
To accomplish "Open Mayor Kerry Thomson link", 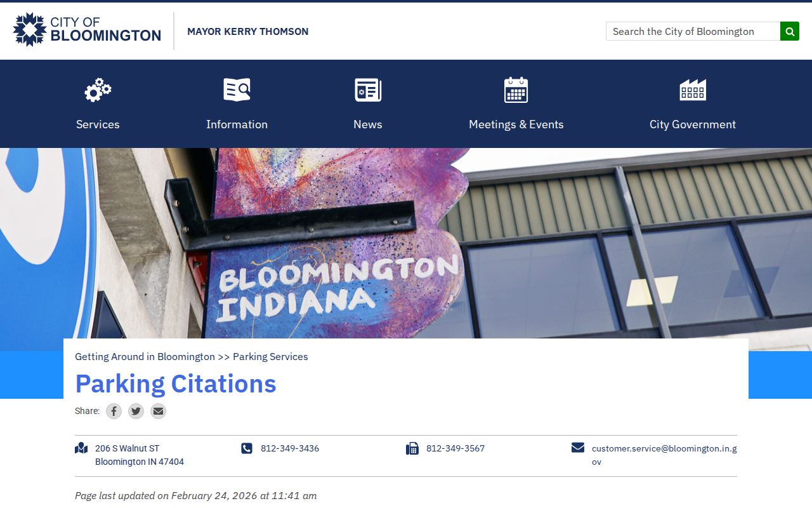I will point(248,32).
